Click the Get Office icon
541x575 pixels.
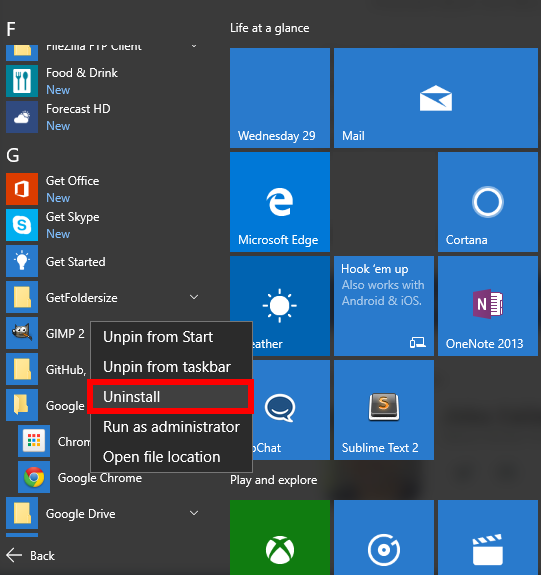22,189
